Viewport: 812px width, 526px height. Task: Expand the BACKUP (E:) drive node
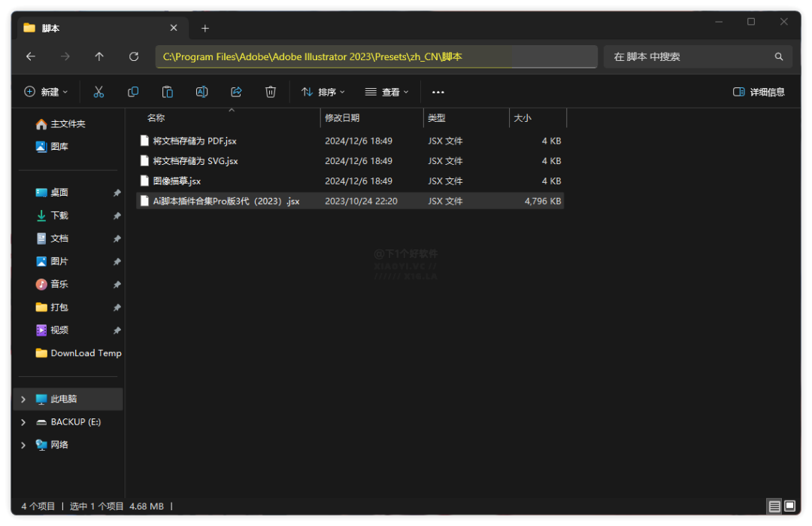pyautogui.click(x=23, y=422)
